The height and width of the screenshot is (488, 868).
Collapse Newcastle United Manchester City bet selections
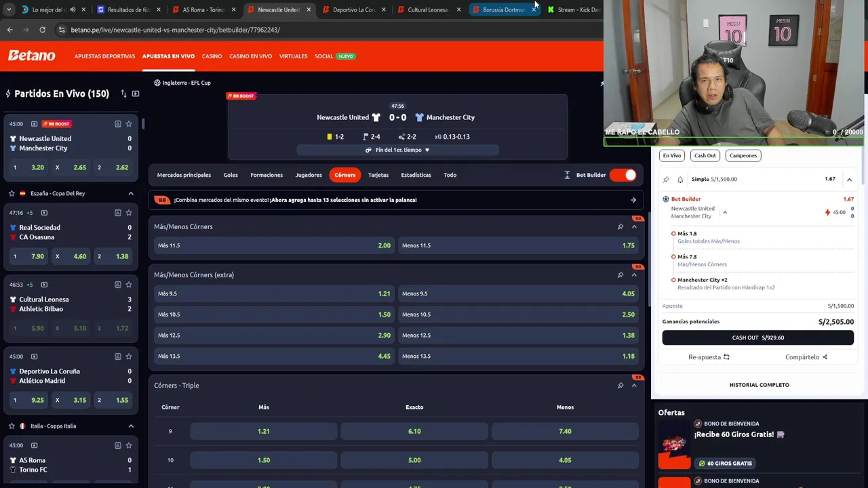pos(725,212)
